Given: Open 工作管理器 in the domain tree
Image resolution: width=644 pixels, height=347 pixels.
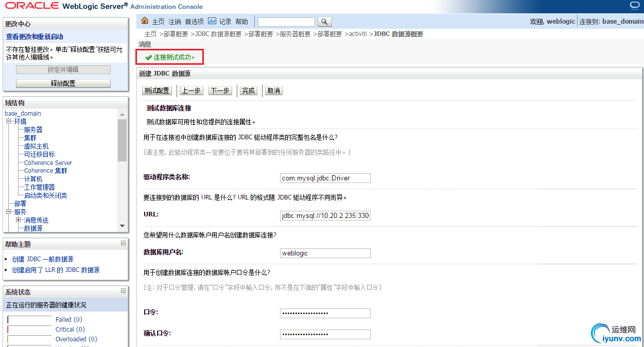Looking at the screenshot, I should point(39,187).
